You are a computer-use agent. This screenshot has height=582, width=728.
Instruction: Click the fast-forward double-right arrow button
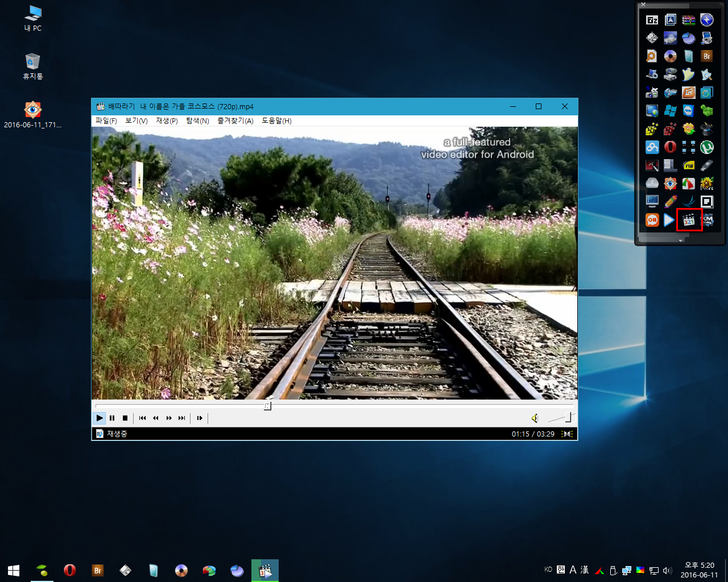pyautogui.click(x=169, y=418)
